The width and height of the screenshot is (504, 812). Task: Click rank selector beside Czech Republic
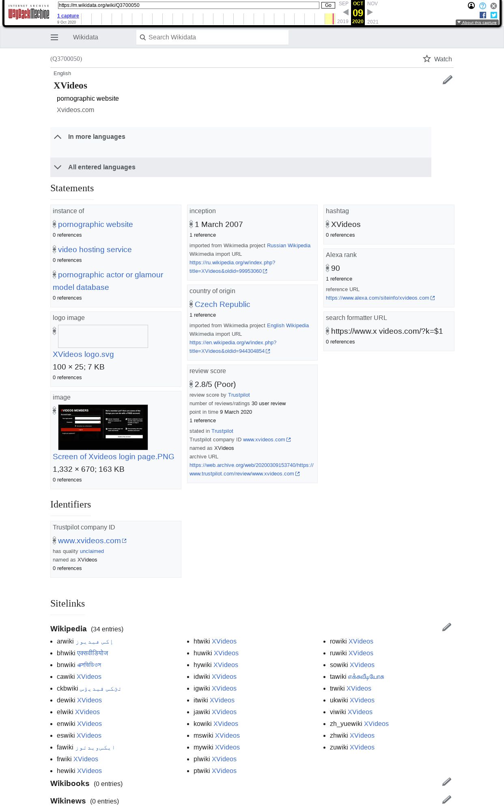(191, 304)
